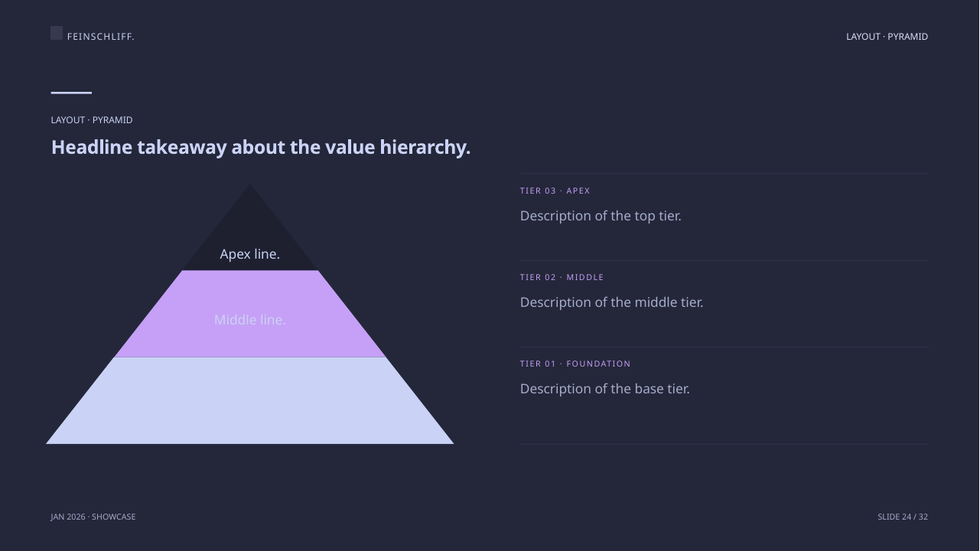Select the headline about the value hierarchy
The image size is (980, 551).
pos(261,147)
